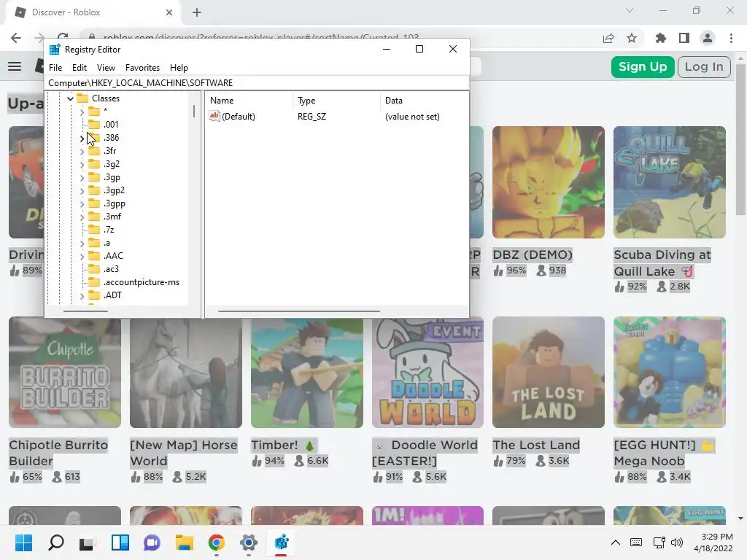
Task: Open the Scuba Diving at Quill Lake thumbnail
Action: coord(670,182)
